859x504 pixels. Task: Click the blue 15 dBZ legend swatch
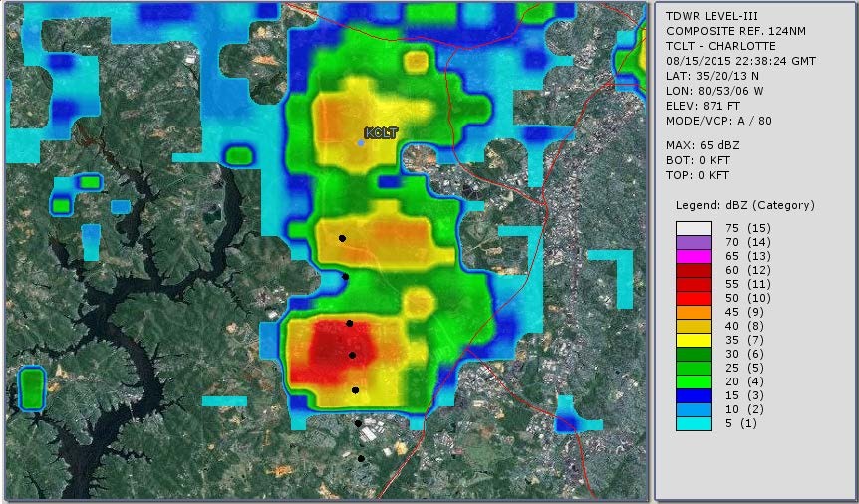693,395
